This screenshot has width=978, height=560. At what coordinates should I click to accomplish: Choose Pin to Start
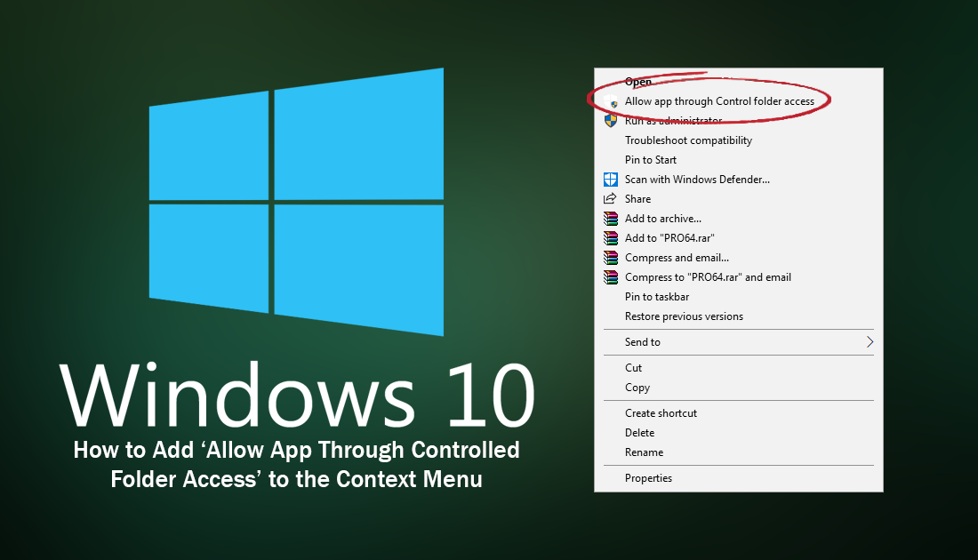pyautogui.click(x=739, y=160)
